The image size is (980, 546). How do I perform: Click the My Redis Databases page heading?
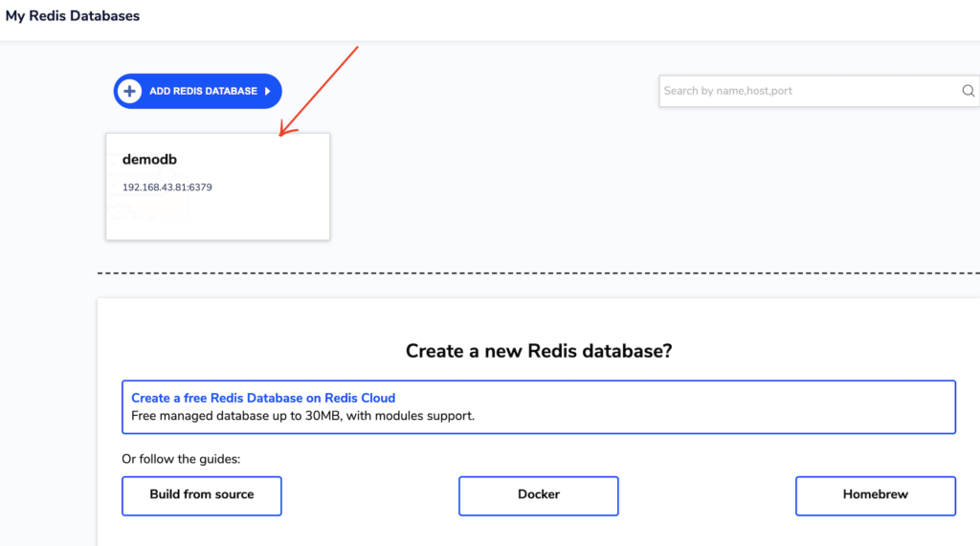coord(73,16)
